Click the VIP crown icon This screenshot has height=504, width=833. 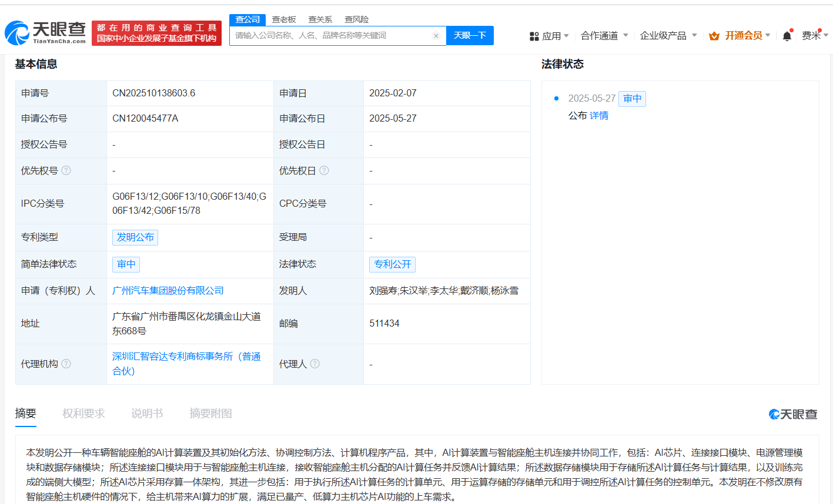point(714,36)
